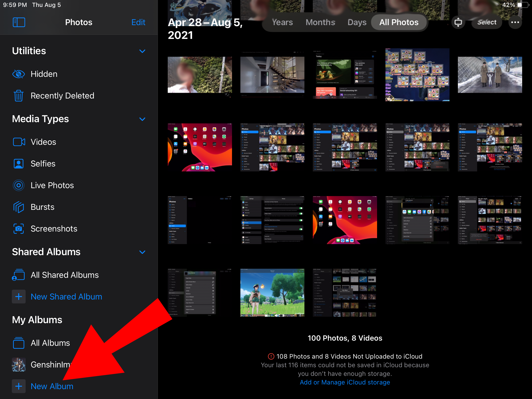Tap the New Album plus button

click(x=19, y=386)
